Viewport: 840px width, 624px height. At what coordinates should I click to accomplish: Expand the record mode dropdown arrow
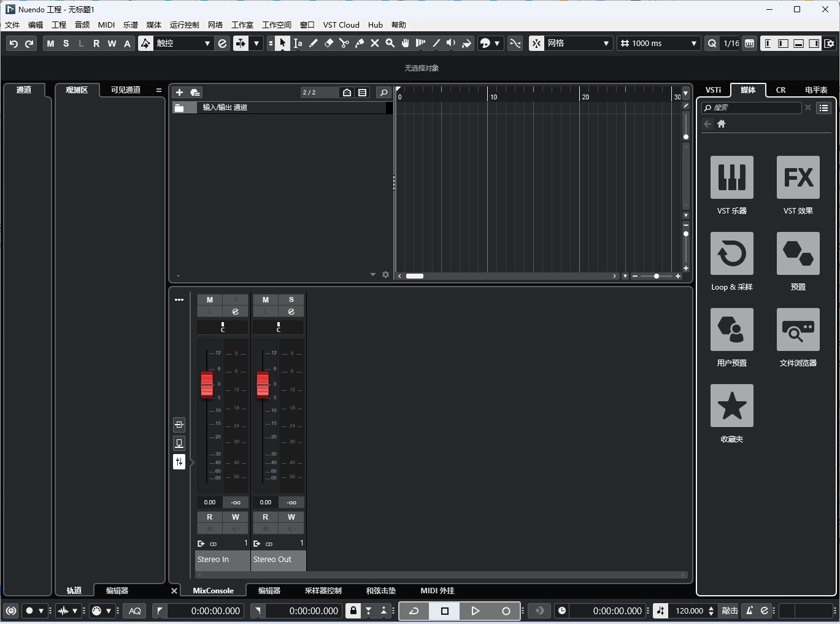coord(41,611)
